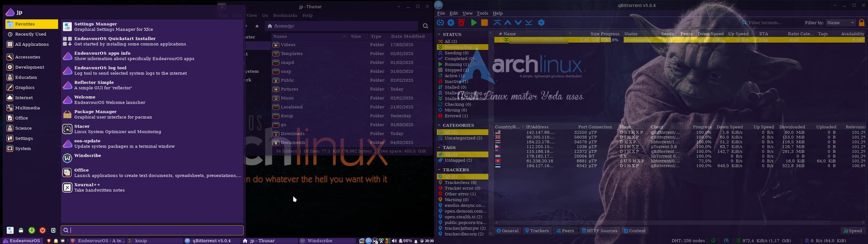Click battery 98% indicator in system tray

pos(406,241)
